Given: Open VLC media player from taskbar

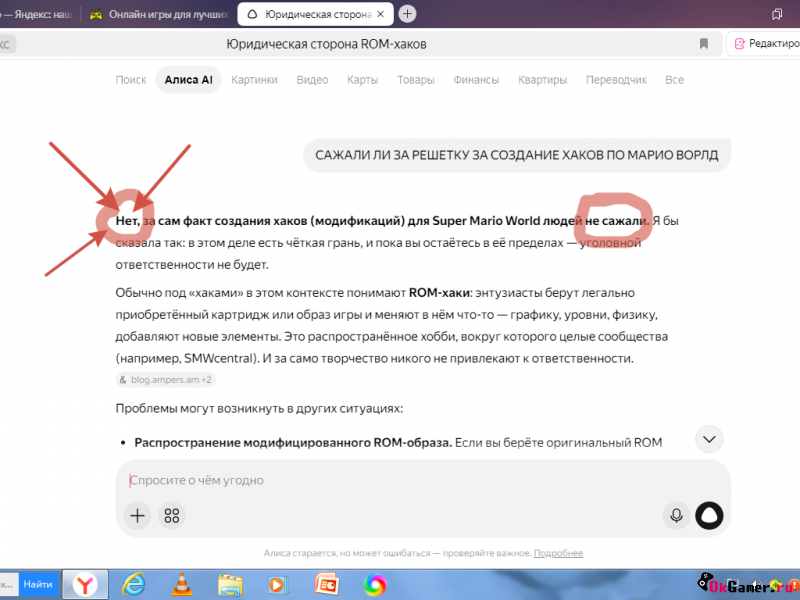Looking at the screenshot, I should [182, 585].
